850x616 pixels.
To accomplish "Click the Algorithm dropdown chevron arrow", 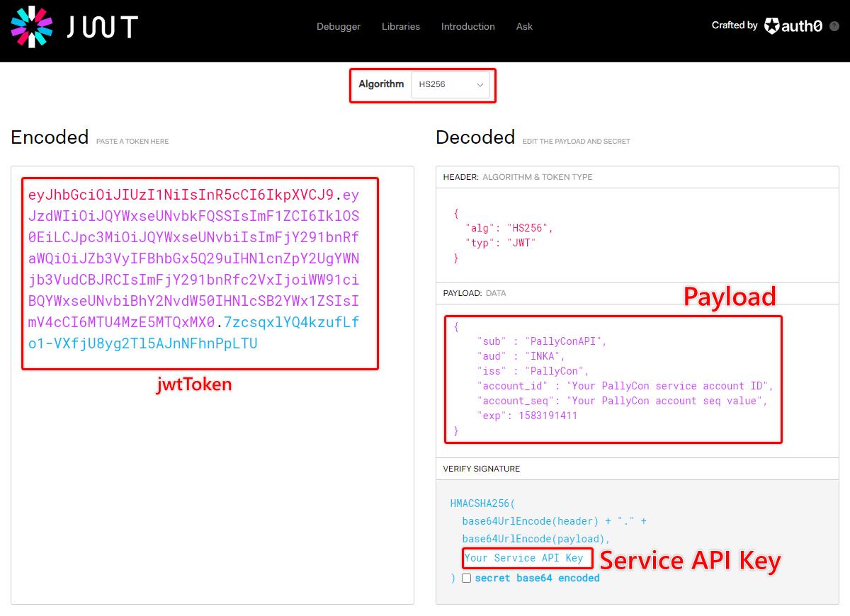I will (480, 85).
